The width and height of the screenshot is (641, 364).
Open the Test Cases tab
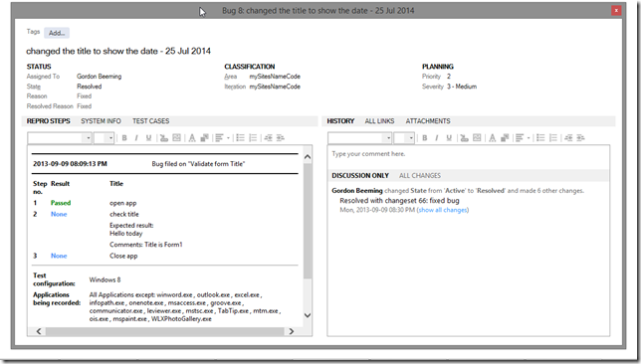click(x=150, y=121)
